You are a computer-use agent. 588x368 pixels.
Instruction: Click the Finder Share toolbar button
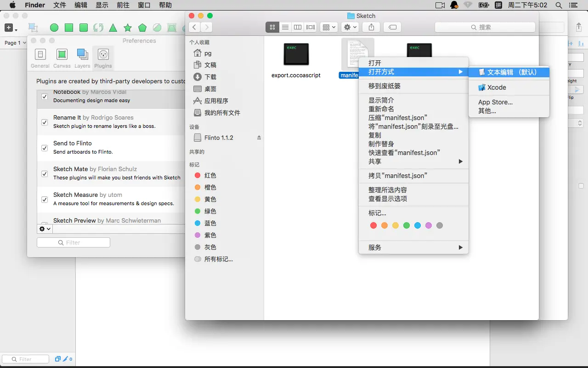371,27
